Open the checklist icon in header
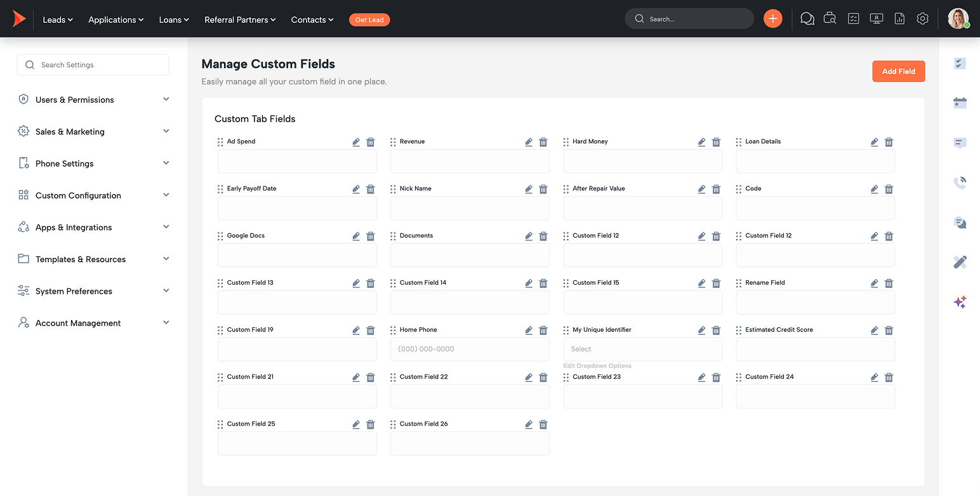The width and height of the screenshot is (980, 496). (x=854, y=19)
